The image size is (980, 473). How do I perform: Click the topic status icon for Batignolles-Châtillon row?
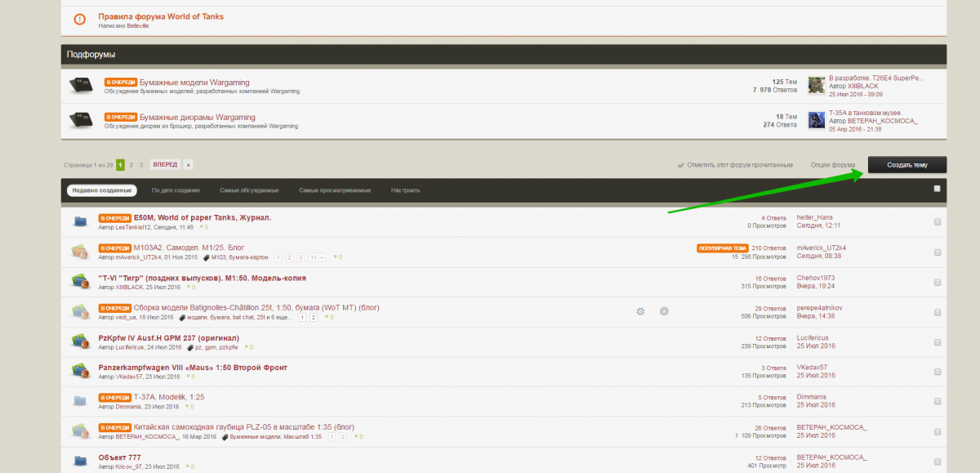pyautogui.click(x=80, y=311)
